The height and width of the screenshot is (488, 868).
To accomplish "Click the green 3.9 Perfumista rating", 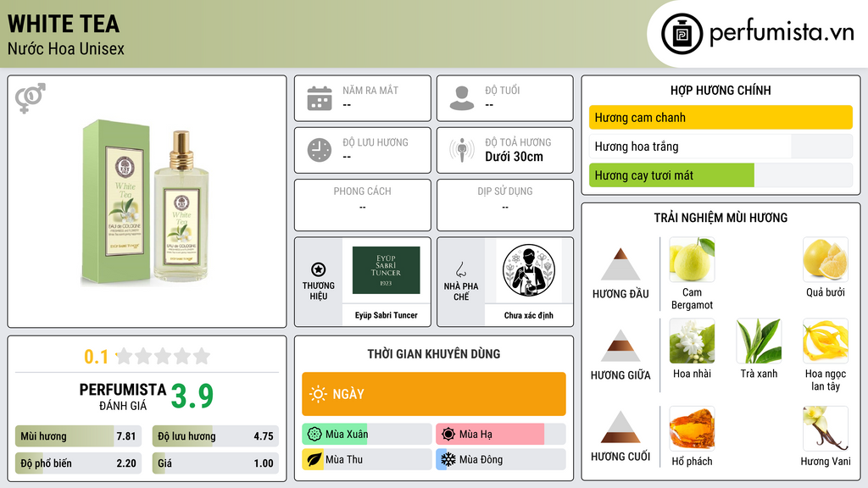I will click(192, 396).
